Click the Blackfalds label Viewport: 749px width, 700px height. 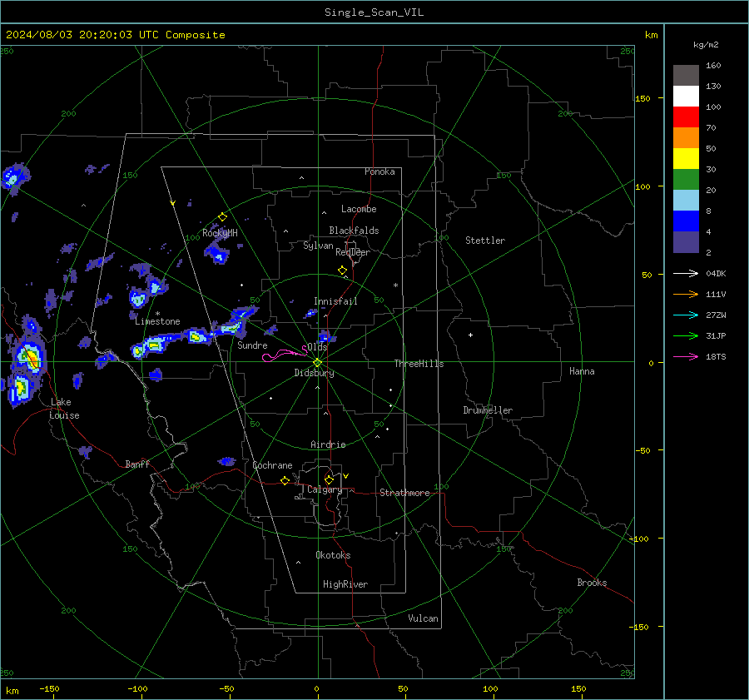tap(354, 231)
